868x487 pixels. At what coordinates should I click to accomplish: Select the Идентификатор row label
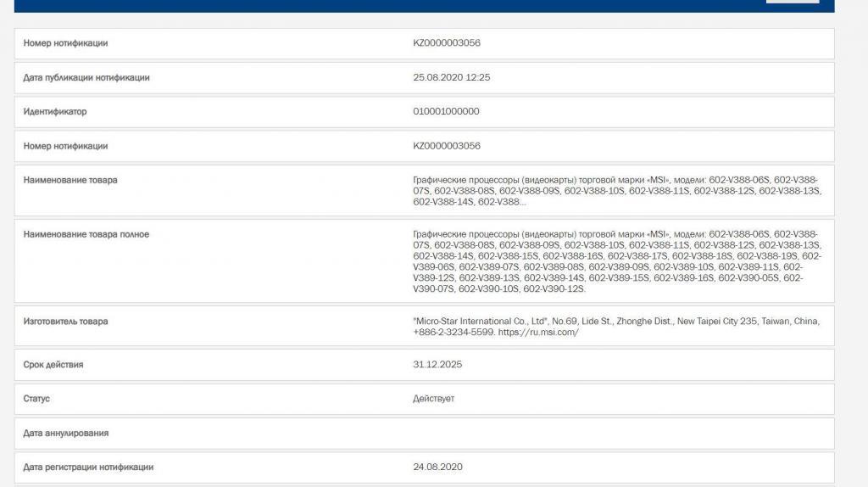click(x=55, y=111)
